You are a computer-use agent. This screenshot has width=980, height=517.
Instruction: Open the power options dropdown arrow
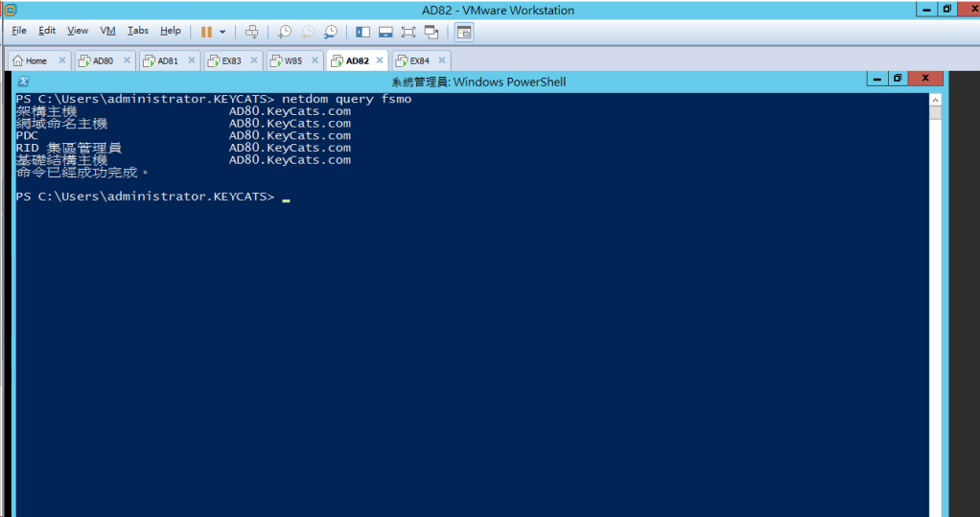[223, 32]
